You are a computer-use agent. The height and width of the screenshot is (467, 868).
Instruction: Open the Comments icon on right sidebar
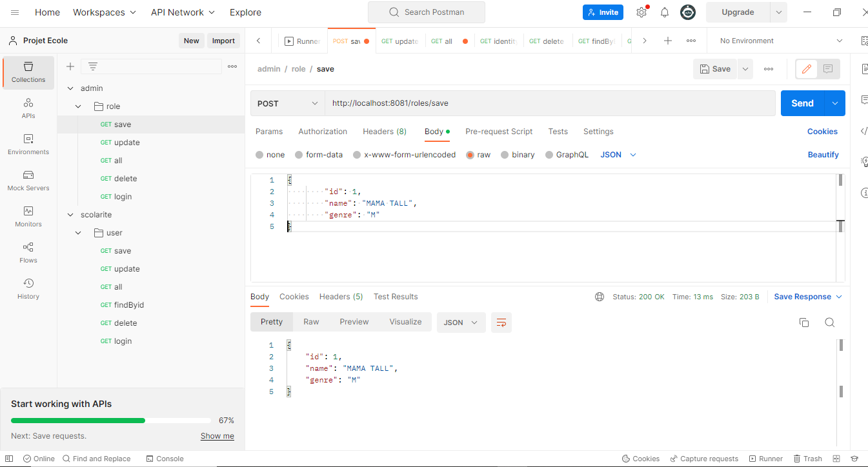pyautogui.click(x=864, y=100)
